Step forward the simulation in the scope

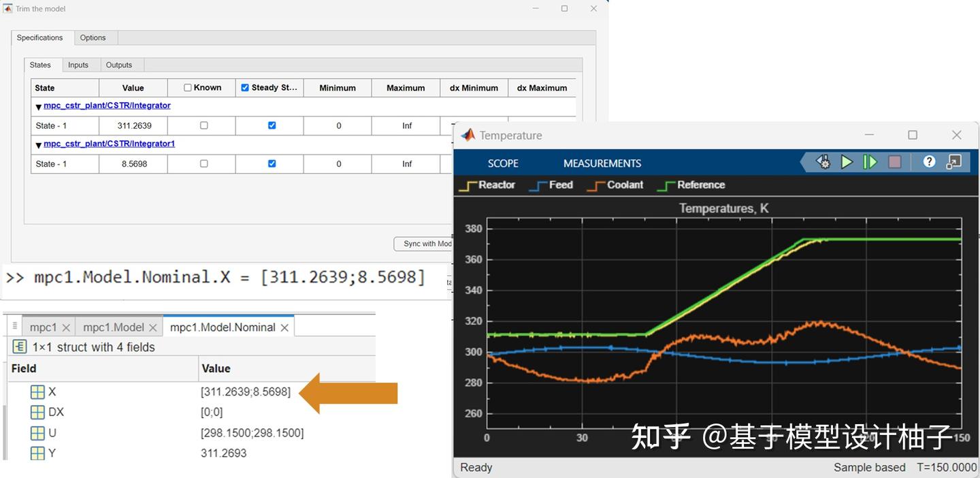[x=871, y=162]
